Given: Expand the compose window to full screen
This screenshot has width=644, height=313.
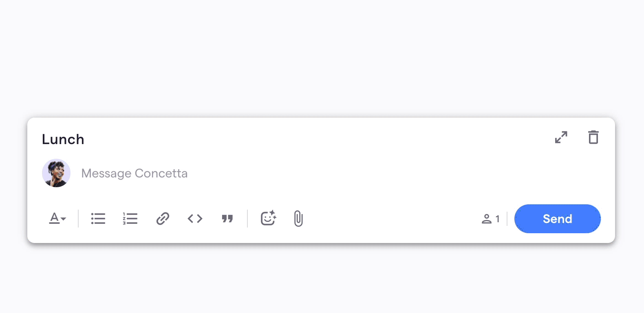Looking at the screenshot, I should pos(561,138).
